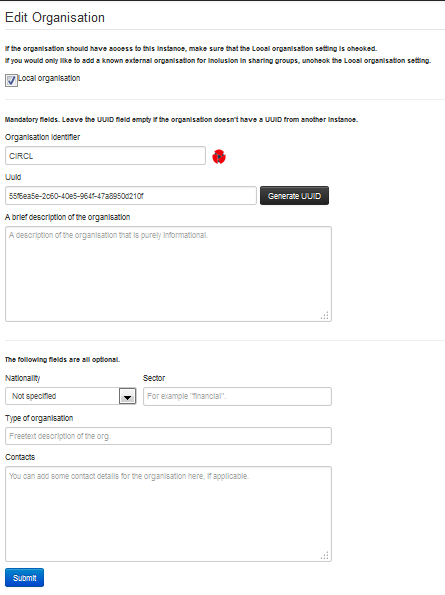
Task: Click inside the Uuid text field
Action: [131, 196]
